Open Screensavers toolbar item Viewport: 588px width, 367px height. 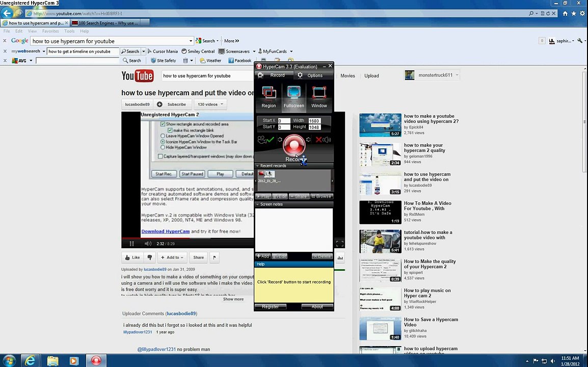pos(234,51)
